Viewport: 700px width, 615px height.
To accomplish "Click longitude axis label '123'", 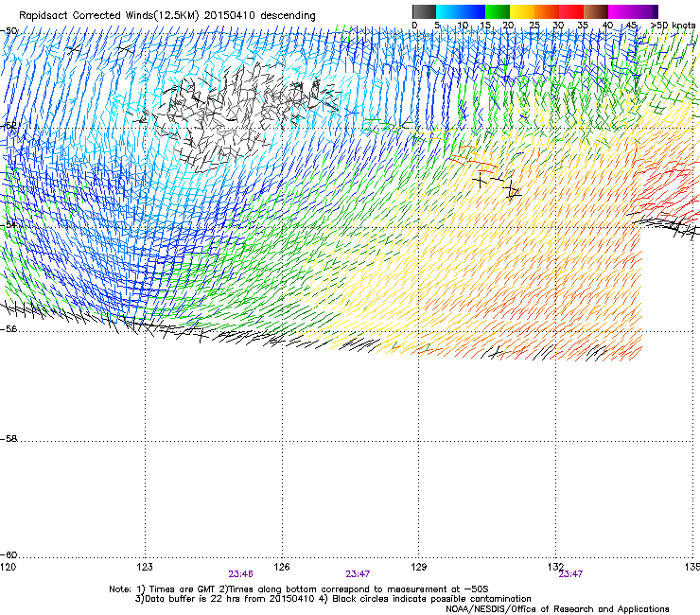I will 145,567.
